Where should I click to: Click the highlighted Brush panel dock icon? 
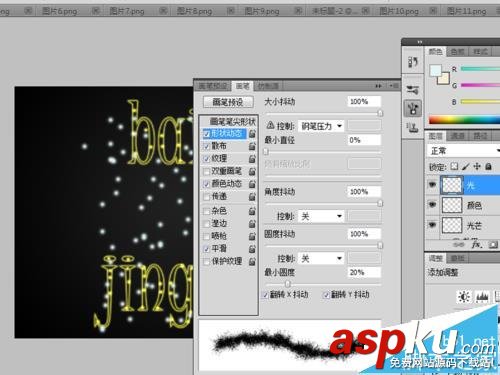point(413,108)
